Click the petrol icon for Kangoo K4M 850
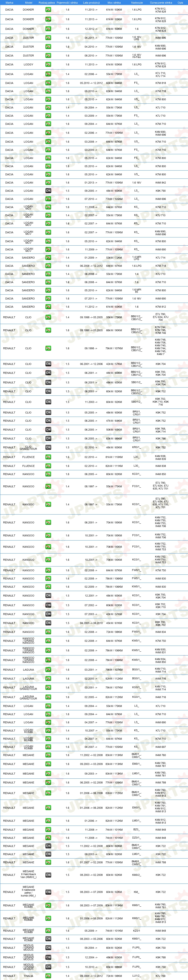 [48, 474]
